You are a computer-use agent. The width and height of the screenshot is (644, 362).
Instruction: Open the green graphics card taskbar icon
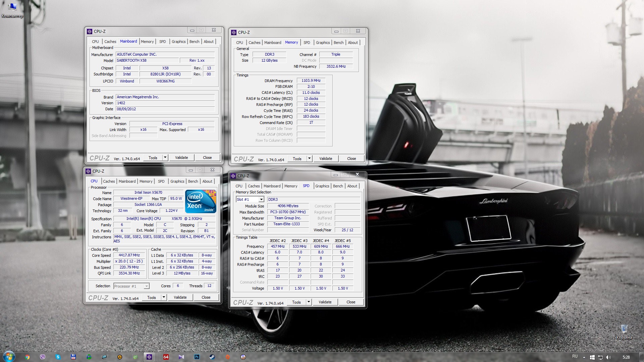coord(135,357)
